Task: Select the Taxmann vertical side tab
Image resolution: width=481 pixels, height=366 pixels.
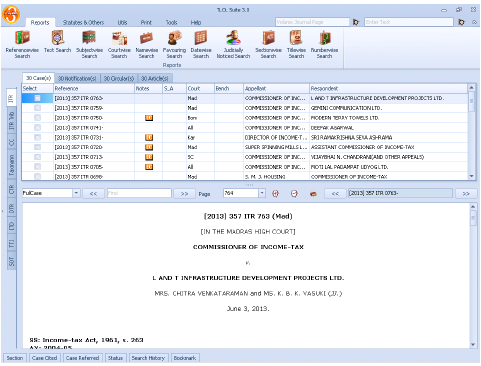Action: [x=12, y=165]
